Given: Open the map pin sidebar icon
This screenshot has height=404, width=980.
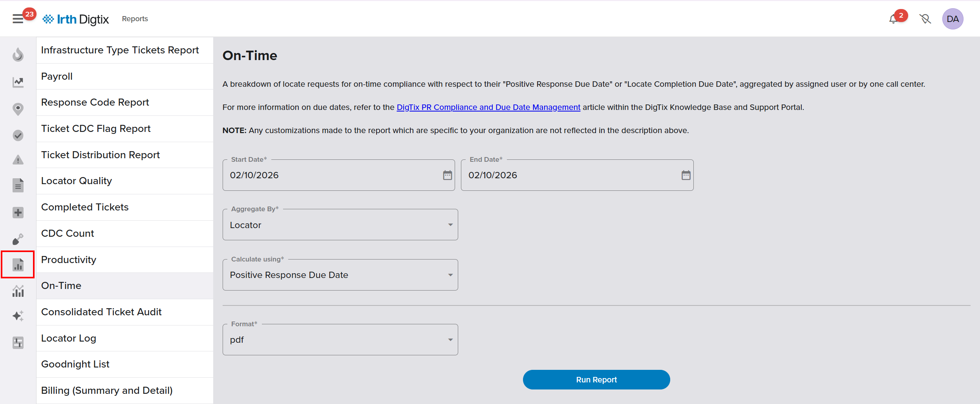Looking at the screenshot, I should pyautogui.click(x=18, y=109).
